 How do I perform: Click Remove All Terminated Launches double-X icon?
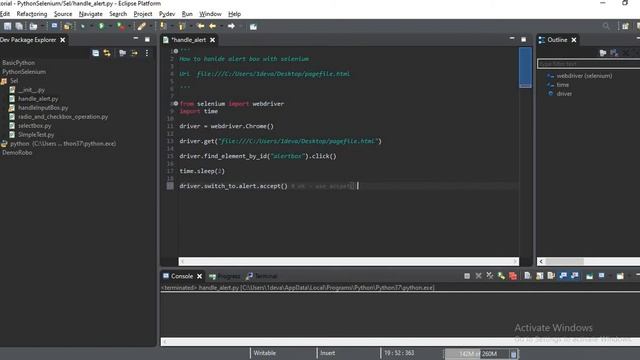tap(490, 276)
